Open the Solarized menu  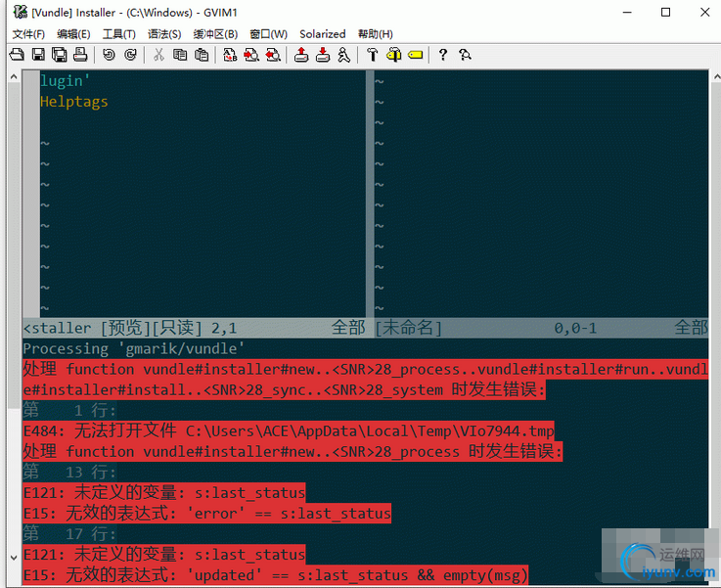click(322, 34)
